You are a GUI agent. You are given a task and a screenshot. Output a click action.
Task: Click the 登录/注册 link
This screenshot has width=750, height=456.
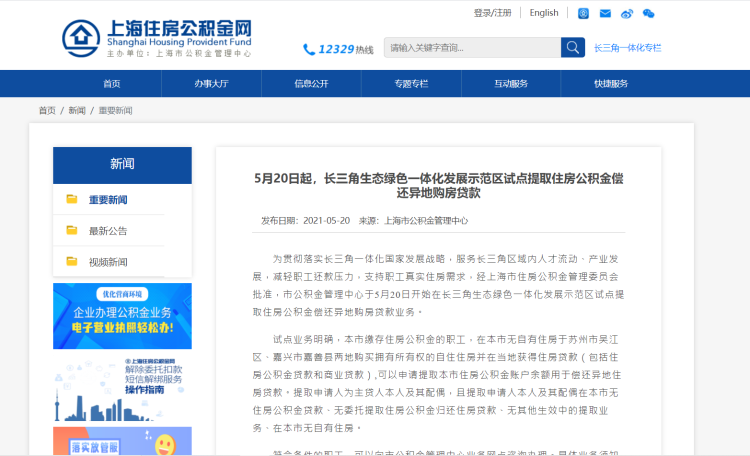pos(492,13)
